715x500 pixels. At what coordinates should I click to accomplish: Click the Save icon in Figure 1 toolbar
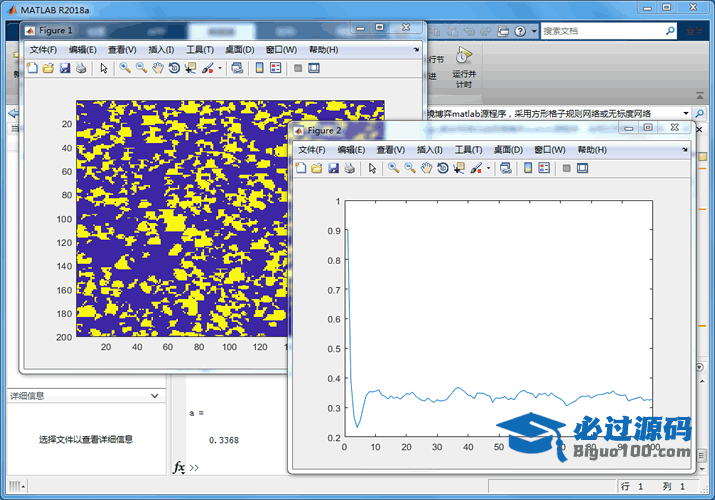(x=64, y=69)
